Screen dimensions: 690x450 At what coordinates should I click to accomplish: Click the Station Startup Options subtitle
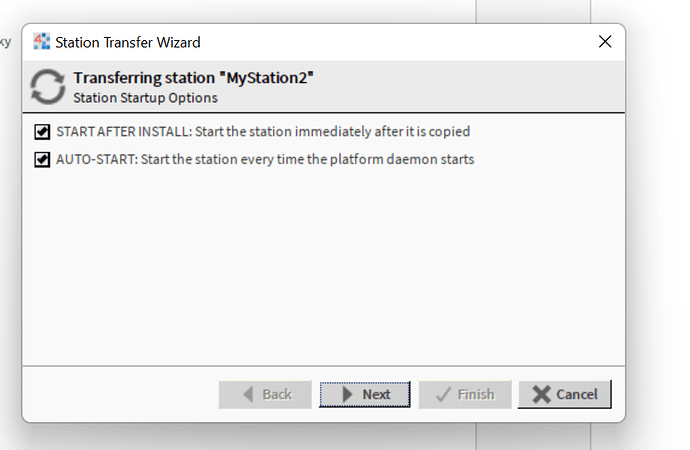[x=145, y=98]
